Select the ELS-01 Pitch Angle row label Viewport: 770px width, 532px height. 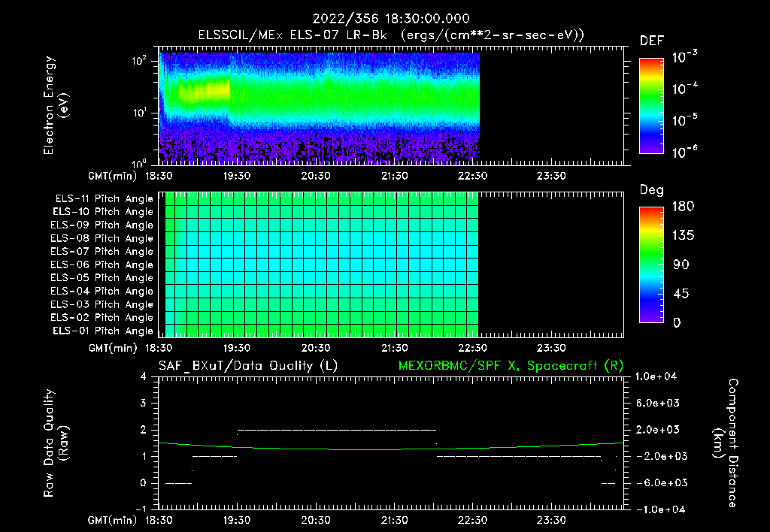[x=103, y=331]
